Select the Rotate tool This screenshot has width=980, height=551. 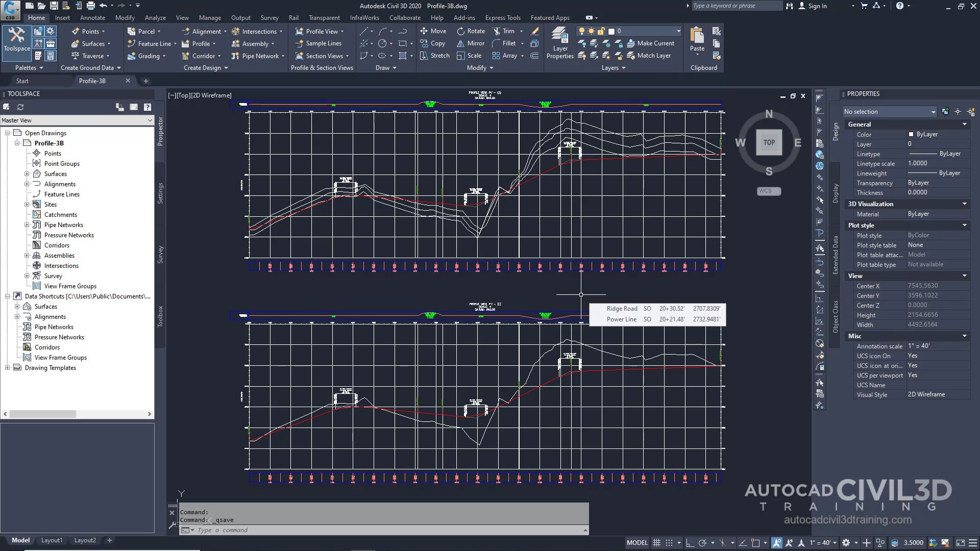pyautogui.click(x=470, y=31)
